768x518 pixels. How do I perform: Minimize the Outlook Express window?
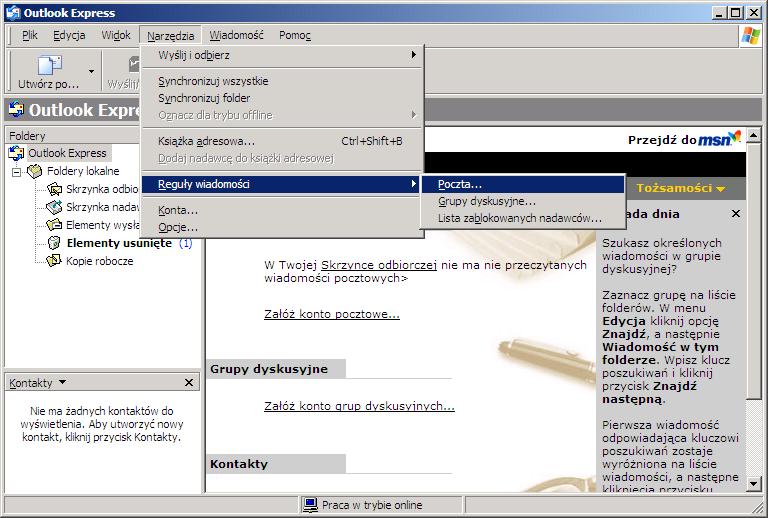pos(719,13)
